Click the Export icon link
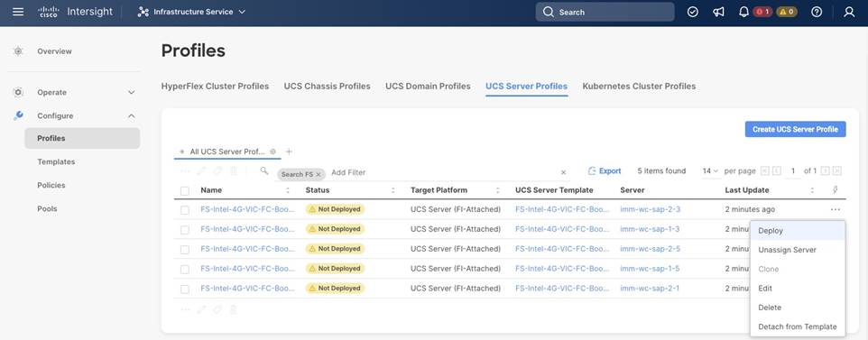 point(605,171)
